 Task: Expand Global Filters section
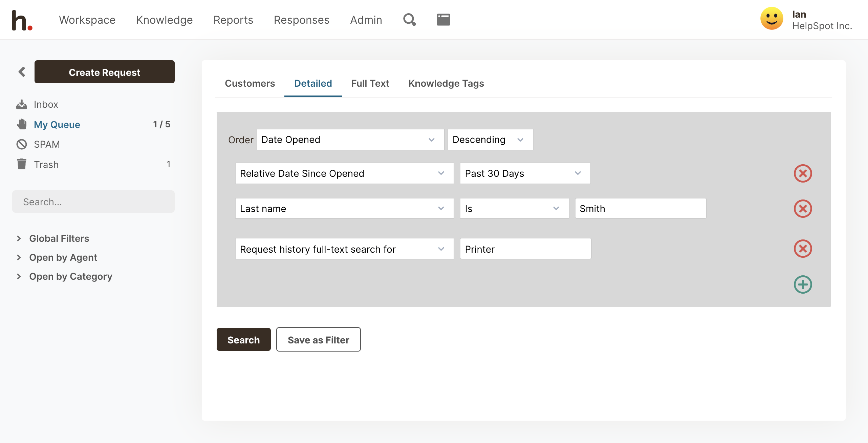[59, 238]
